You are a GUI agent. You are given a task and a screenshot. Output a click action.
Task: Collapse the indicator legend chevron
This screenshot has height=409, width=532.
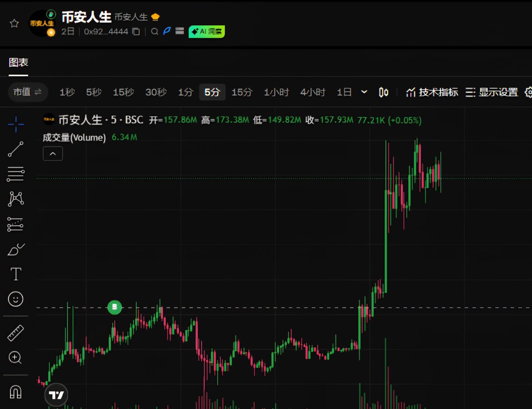click(x=53, y=154)
